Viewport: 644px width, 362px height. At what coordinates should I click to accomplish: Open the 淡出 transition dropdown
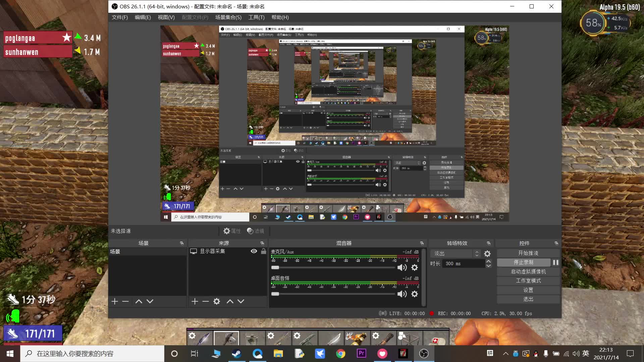[456, 254]
